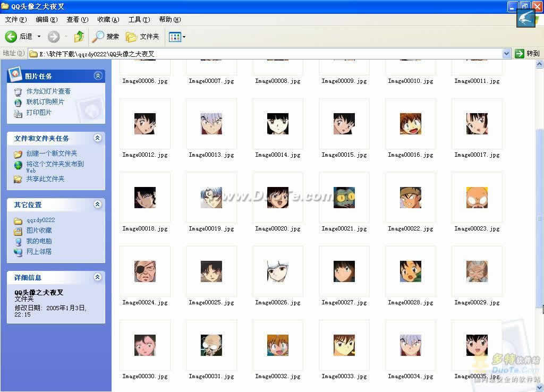Select thumbnail Image00031.jpg
The image size is (544, 392).
coord(211,345)
